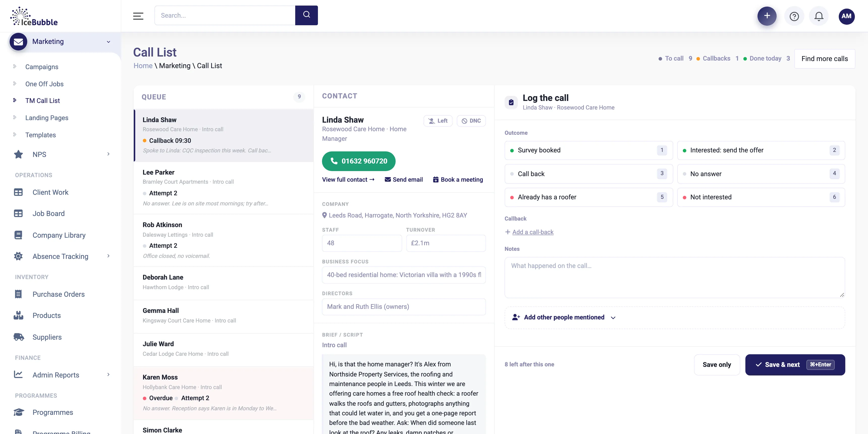Click the Suppliers truck icon
This screenshot has height=434, width=868.
[x=18, y=337]
